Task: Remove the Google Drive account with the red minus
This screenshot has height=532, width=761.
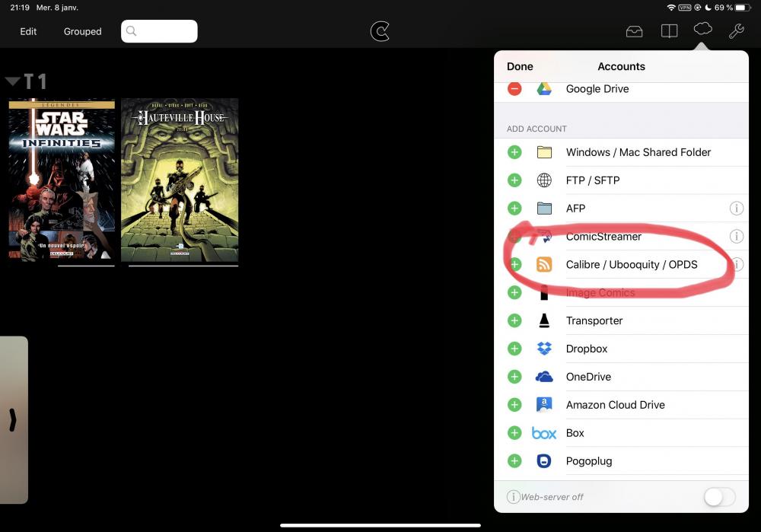Action: pyautogui.click(x=514, y=89)
